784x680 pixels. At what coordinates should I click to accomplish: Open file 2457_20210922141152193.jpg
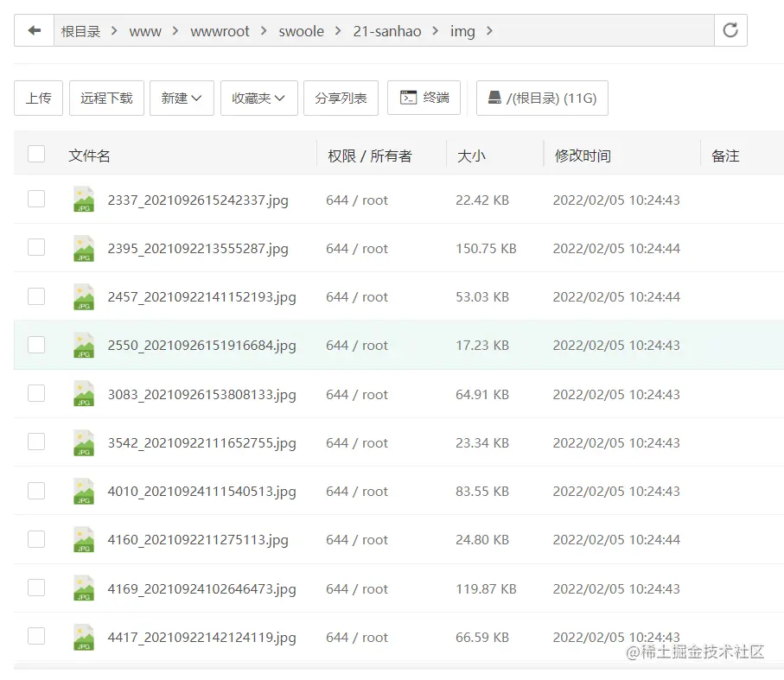[202, 297]
